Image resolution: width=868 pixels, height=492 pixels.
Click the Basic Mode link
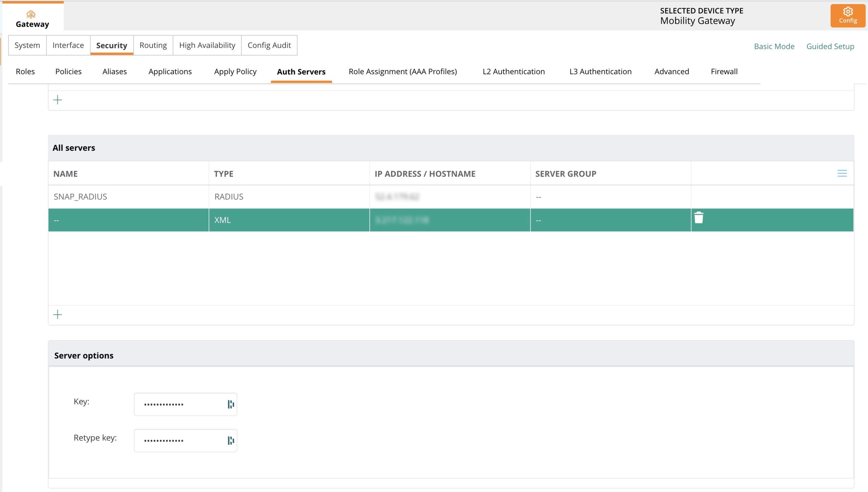pyautogui.click(x=774, y=46)
